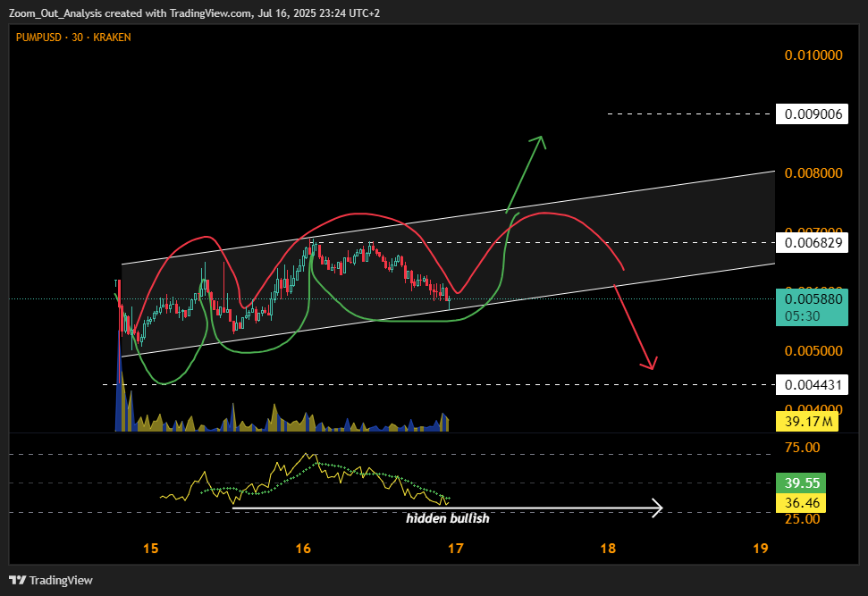
Task: Click the current price label 0.005880
Action: [x=813, y=298]
